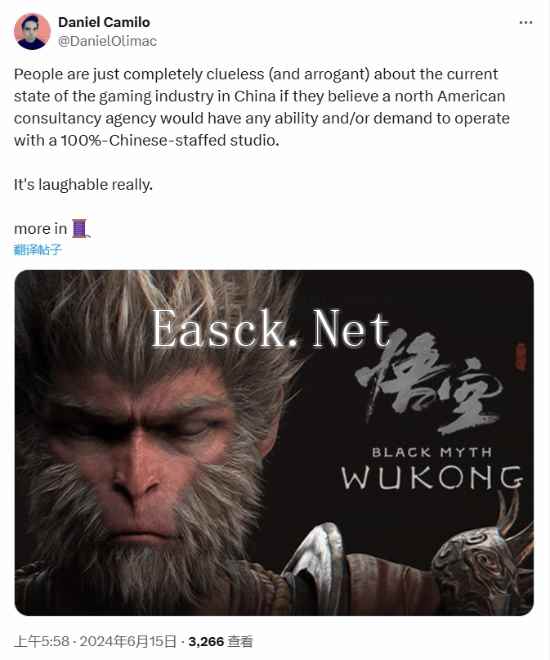The image size is (550, 660).
Task: Visit the @DanielOlimac handle link
Action: click(x=107, y=41)
